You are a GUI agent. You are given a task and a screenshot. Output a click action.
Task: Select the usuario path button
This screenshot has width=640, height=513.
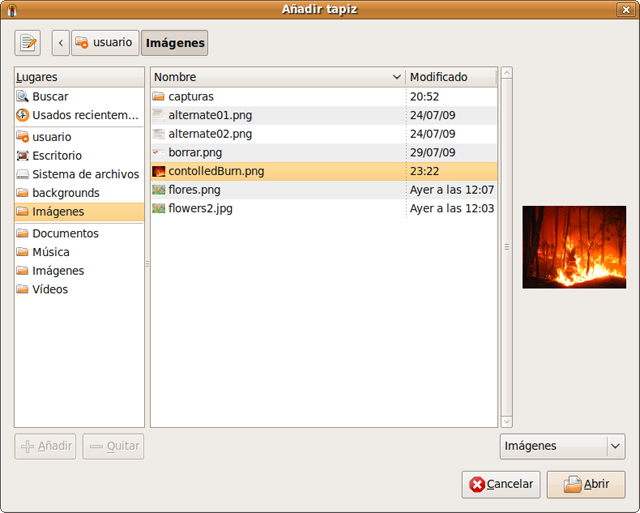click(104, 43)
